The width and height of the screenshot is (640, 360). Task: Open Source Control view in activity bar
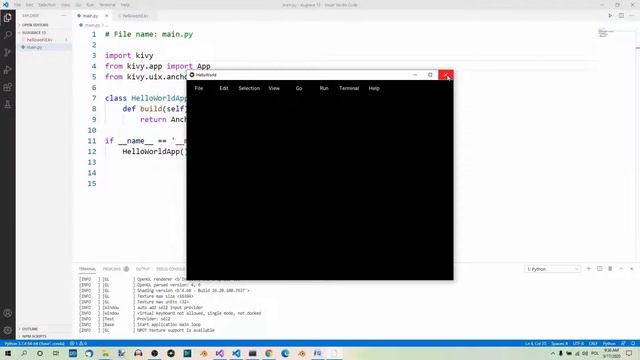tap(7, 52)
